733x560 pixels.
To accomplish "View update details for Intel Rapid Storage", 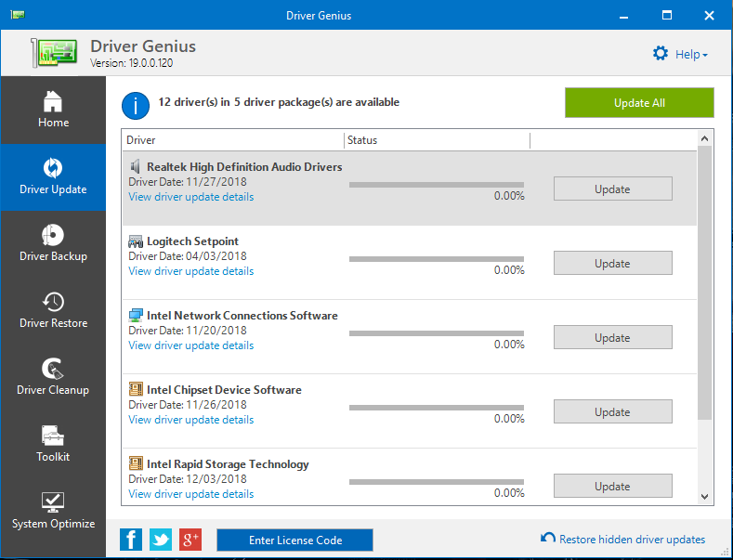I will (x=191, y=494).
